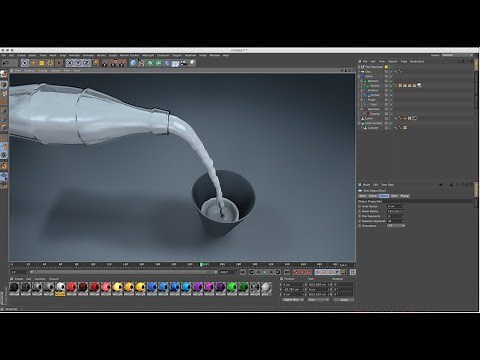The height and width of the screenshot is (360, 480).
Task: Toggle the coordinate system icon
Action: point(96,63)
